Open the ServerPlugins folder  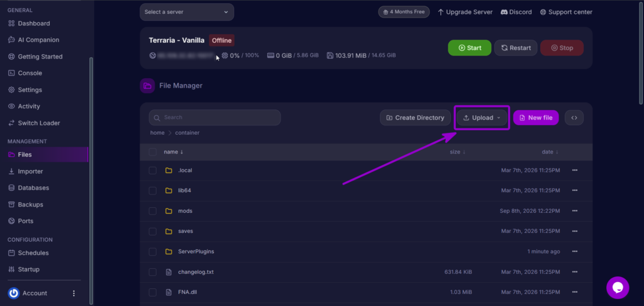pyautogui.click(x=196, y=251)
